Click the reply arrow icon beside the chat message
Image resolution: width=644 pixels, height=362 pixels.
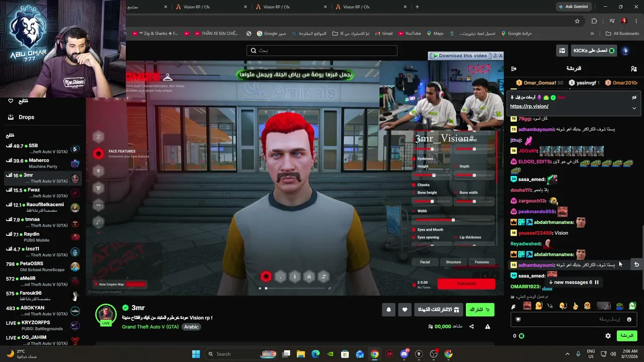[636, 264]
